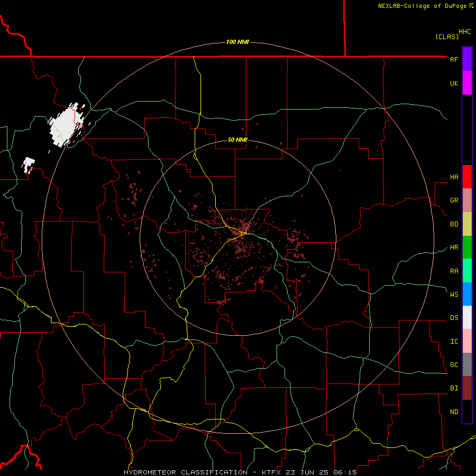Click the 50 NMI range ring label
The height and width of the screenshot is (476, 476).
pos(237,140)
